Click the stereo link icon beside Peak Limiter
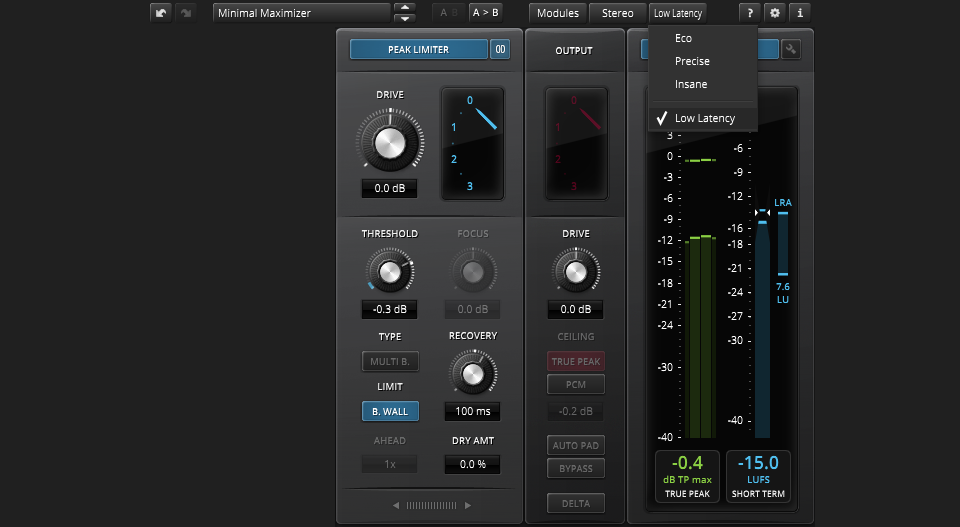960x527 pixels. [499, 50]
